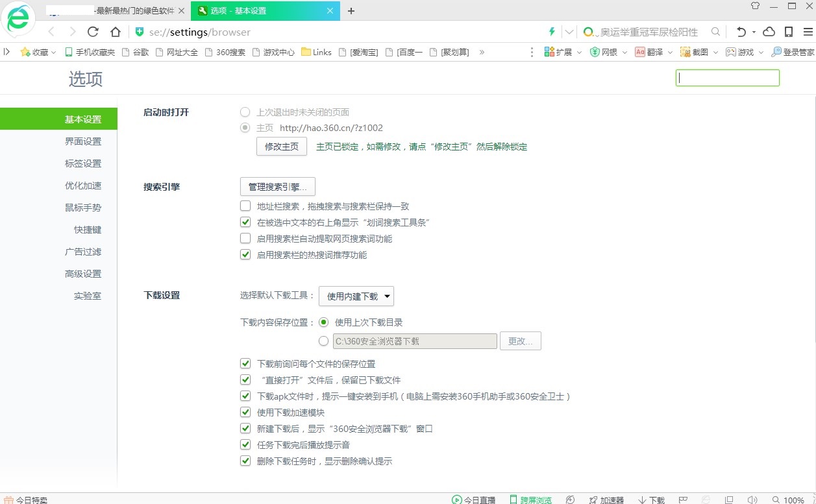This screenshot has width=816, height=504.
Task: Toggle sound after download completes checkbox
Action: coord(245,445)
